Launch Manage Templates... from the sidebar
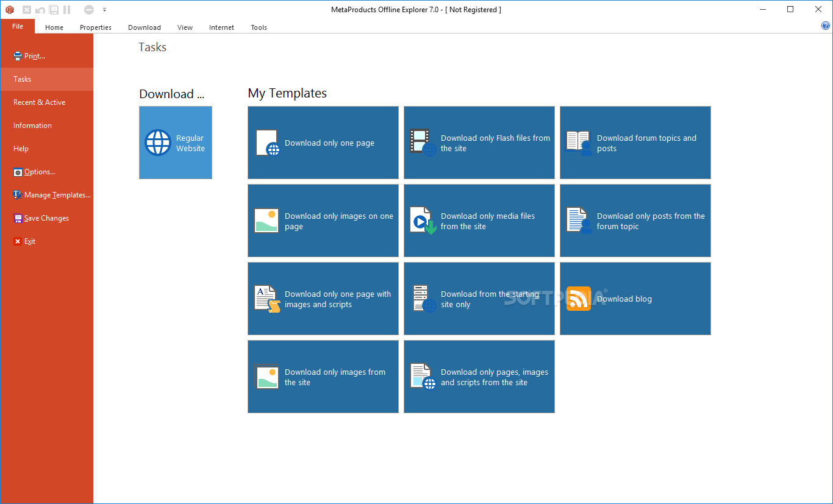 point(47,195)
